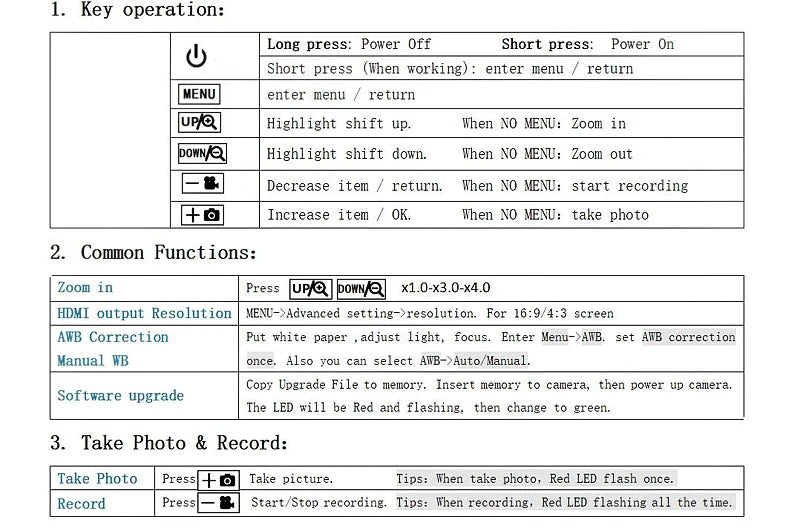Click the 'Take Photo & Record' heading
Viewport: 800px width, 528px height.
[169, 443]
